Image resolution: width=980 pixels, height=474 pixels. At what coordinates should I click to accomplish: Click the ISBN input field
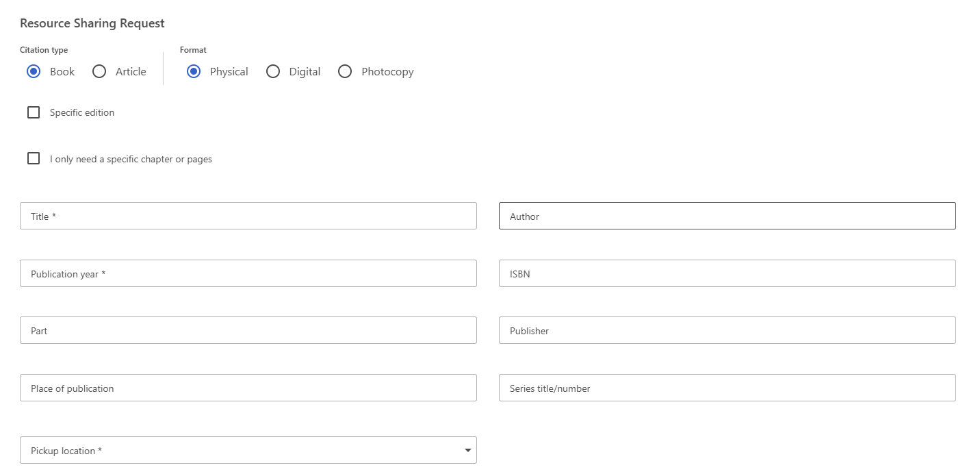727,273
